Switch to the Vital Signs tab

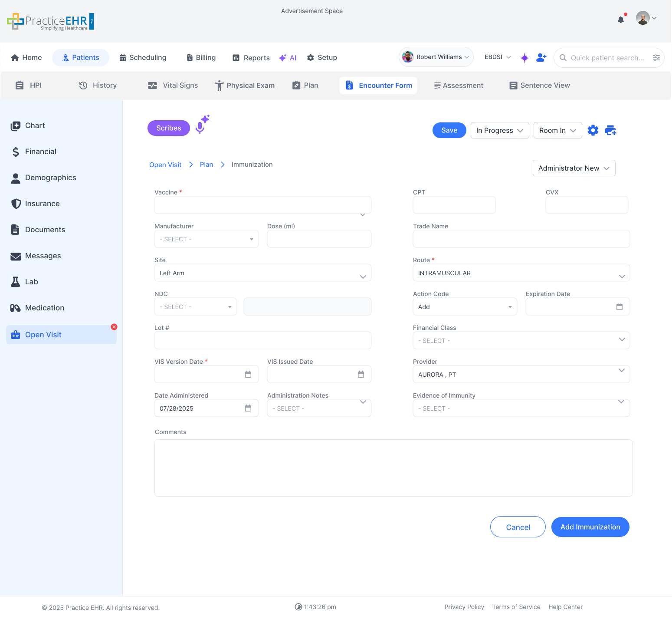point(173,86)
